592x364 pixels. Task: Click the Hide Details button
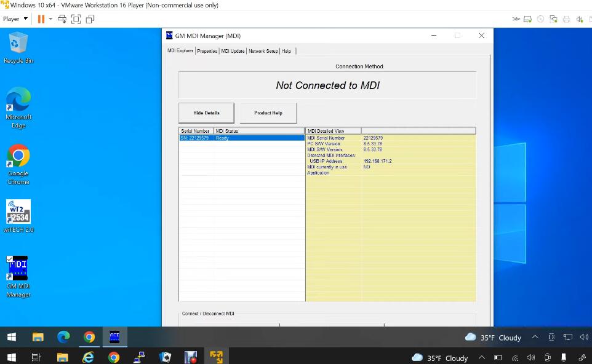[x=206, y=113]
